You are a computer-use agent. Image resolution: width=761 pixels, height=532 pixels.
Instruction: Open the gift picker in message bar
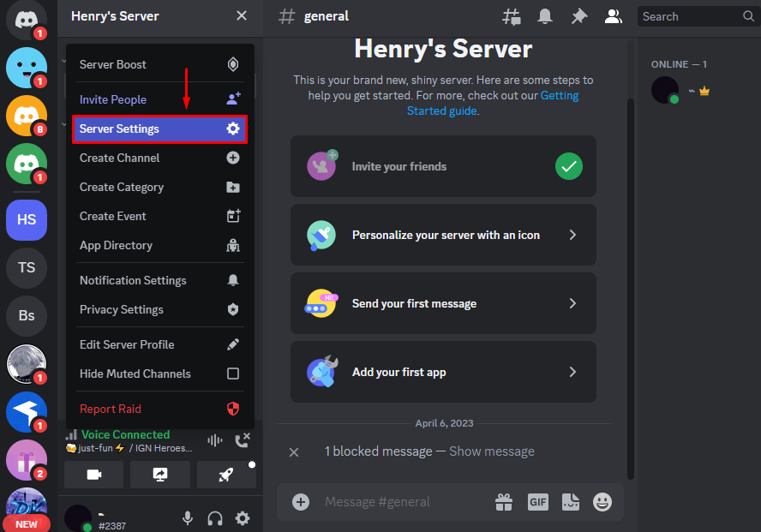click(x=504, y=502)
